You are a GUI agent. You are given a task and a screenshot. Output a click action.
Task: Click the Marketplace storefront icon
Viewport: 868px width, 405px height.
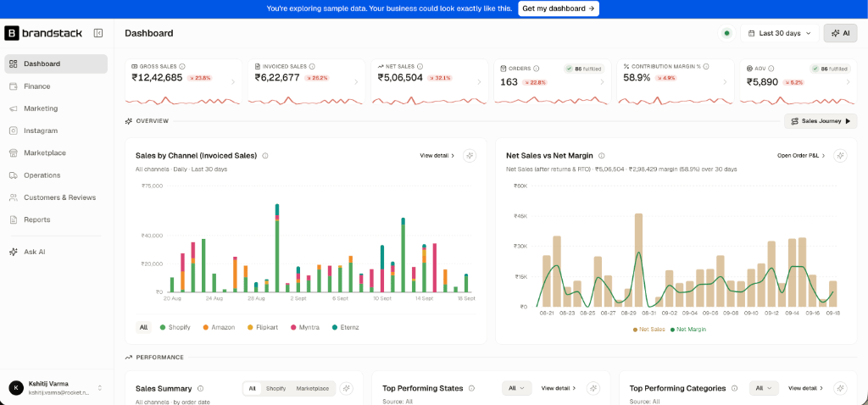coord(14,153)
